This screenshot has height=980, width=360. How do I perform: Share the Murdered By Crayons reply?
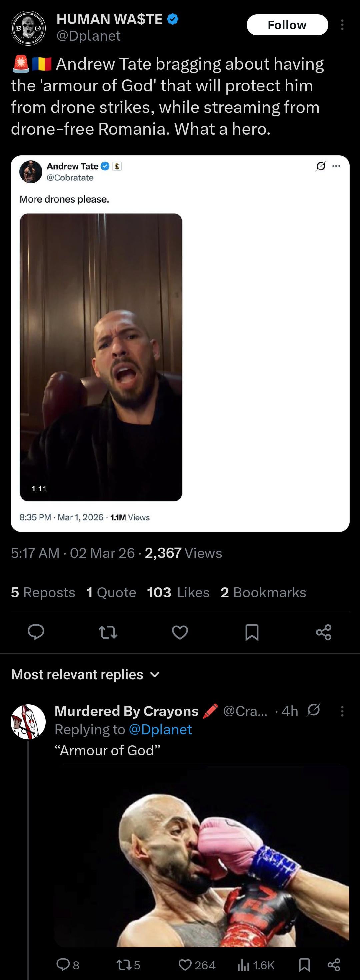[x=334, y=964]
